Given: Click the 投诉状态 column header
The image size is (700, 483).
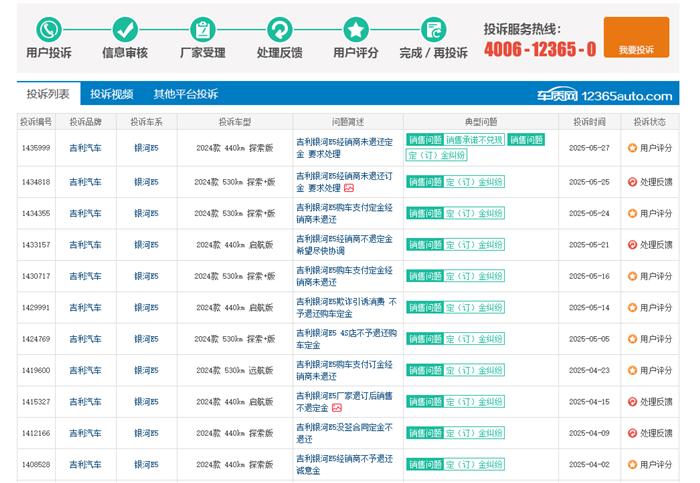Looking at the screenshot, I should (x=650, y=121).
